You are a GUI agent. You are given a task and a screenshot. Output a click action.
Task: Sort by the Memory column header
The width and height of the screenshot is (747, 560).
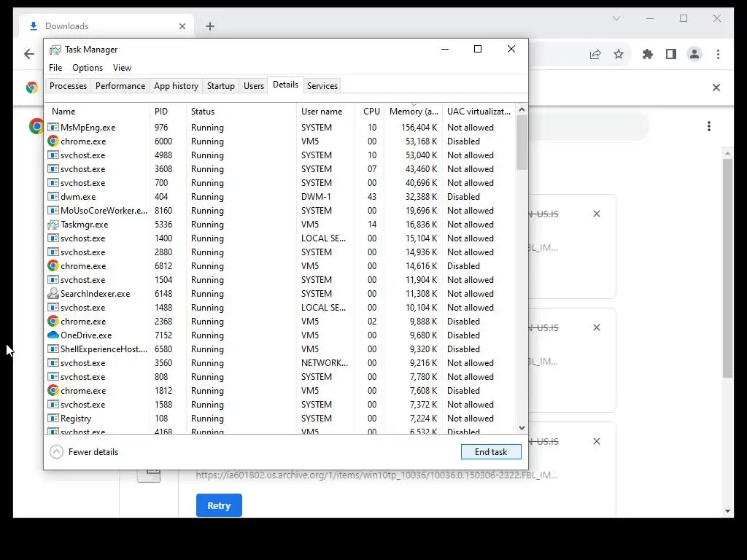click(x=413, y=112)
